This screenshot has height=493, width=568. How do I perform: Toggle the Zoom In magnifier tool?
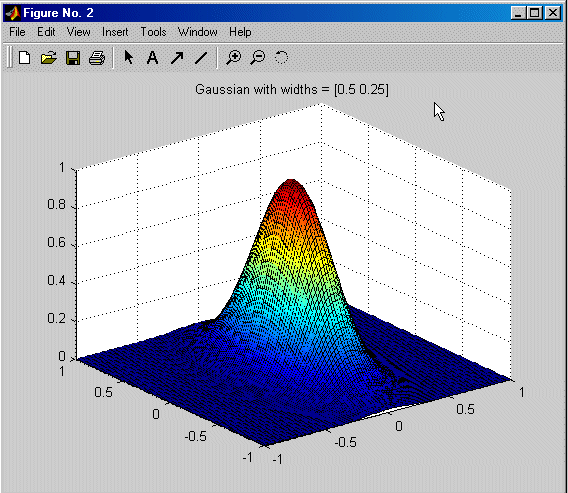[234, 58]
